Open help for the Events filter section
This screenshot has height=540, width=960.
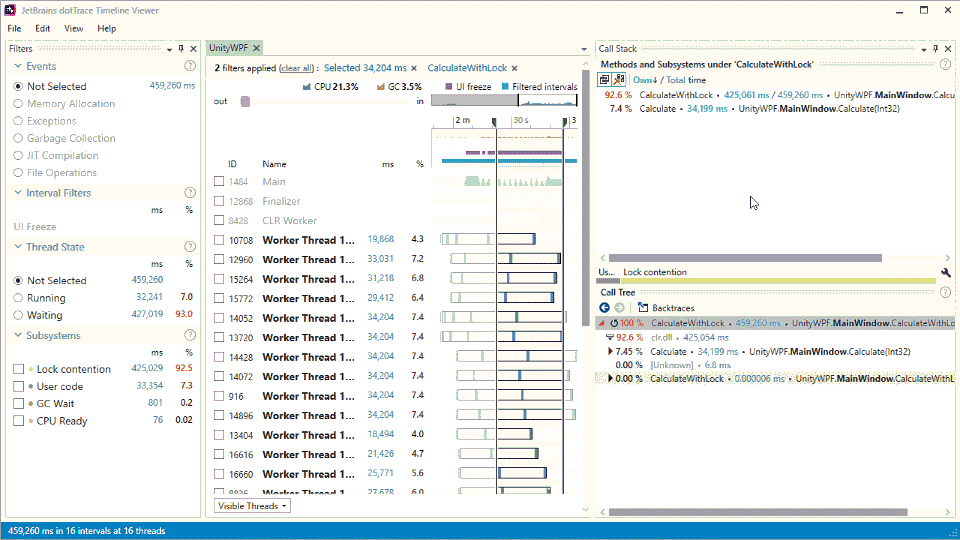tap(190, 66)
